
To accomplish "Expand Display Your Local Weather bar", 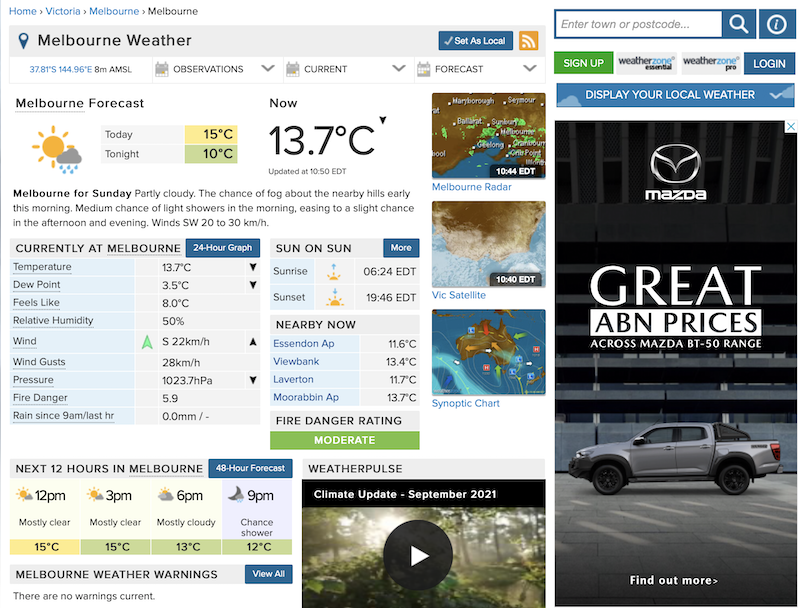I will click(x=675, y=95).
